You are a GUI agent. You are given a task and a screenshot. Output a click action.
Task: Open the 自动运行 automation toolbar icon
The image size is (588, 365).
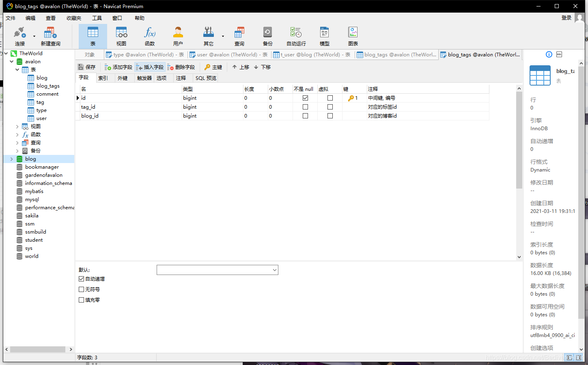click(296, 36)
